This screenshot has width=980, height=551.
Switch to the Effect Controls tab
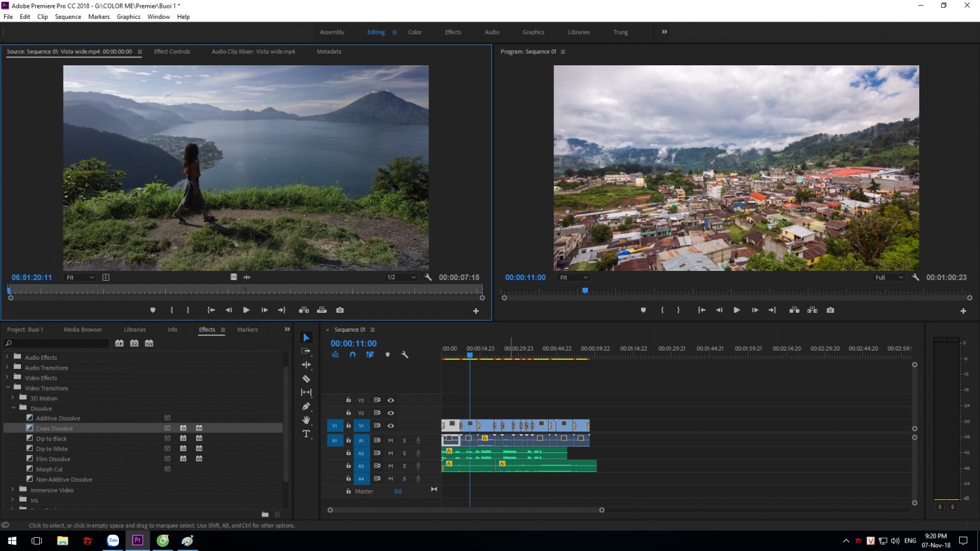[172, 52]
